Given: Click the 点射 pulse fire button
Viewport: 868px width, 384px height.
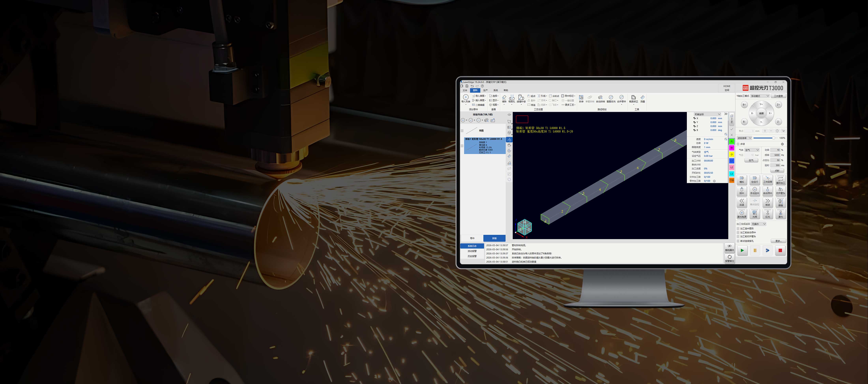Looking at the screenshot, I should tap(777, 171).
